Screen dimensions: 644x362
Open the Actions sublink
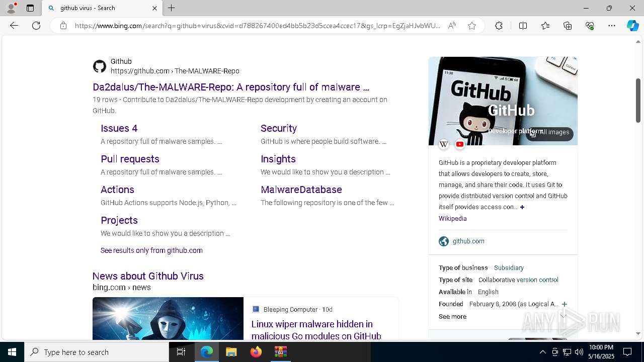point(117,190)
